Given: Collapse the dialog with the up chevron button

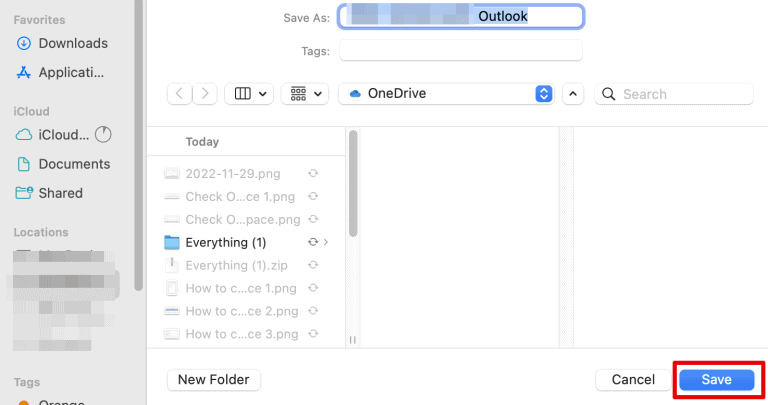Looking at the screenshot, I should click(573, 94).
